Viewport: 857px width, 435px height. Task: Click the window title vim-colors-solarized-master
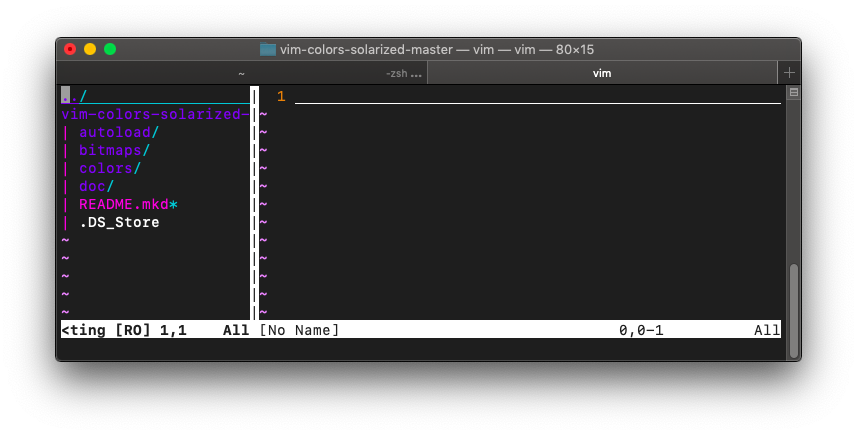click(x=366, y=50)
